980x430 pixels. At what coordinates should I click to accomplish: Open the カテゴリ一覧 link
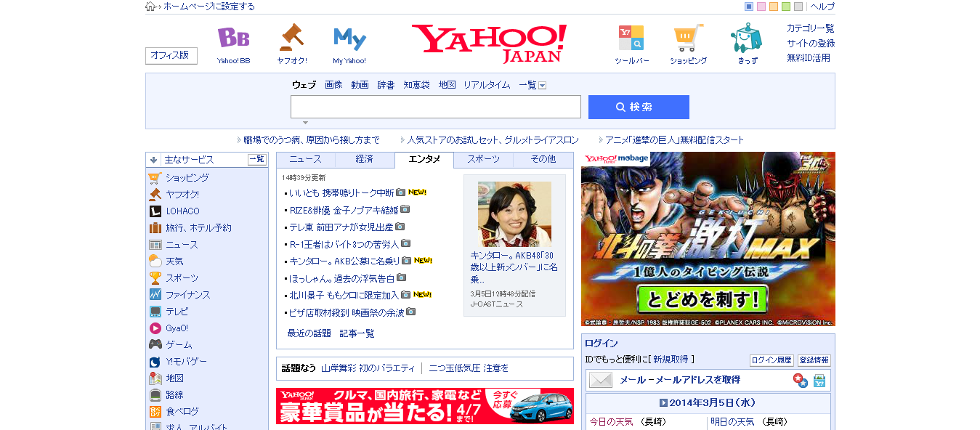point(811,28)
